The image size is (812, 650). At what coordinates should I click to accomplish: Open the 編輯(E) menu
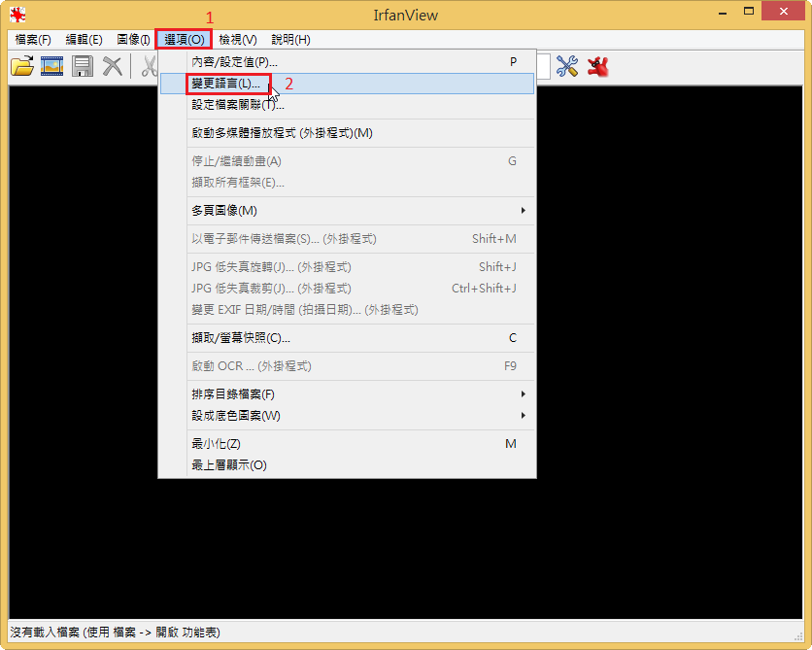pos(84,40)
